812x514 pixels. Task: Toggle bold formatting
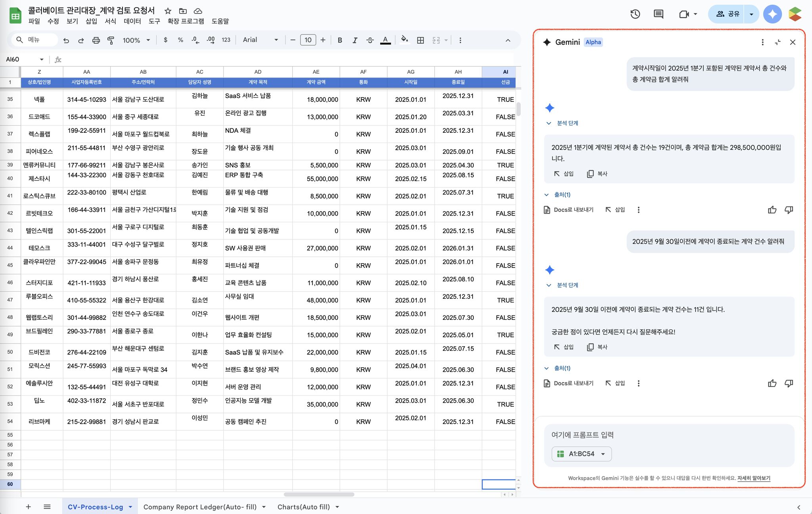[340, 40]
